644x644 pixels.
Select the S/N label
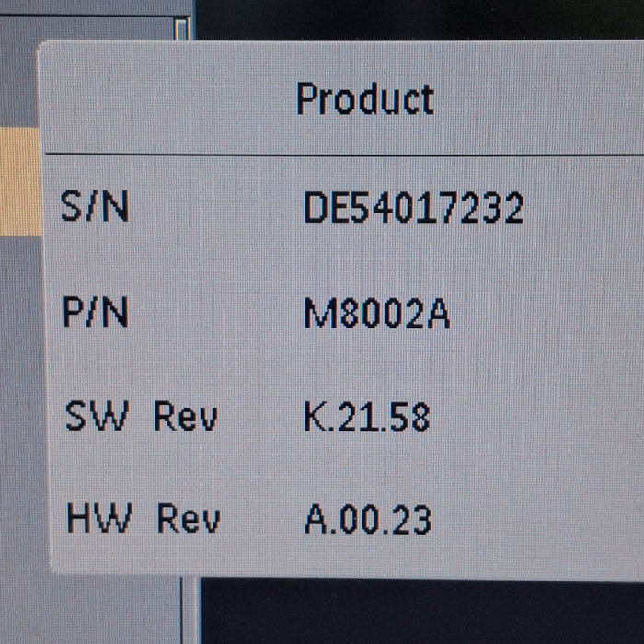pyautogui.click(x=95, y=207)
